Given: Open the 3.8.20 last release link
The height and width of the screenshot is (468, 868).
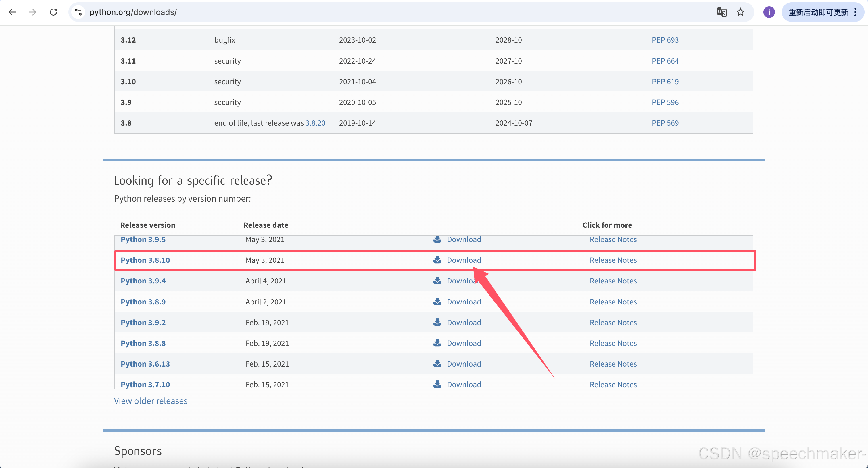Looking at the screenshot, I should click(315, 123).
